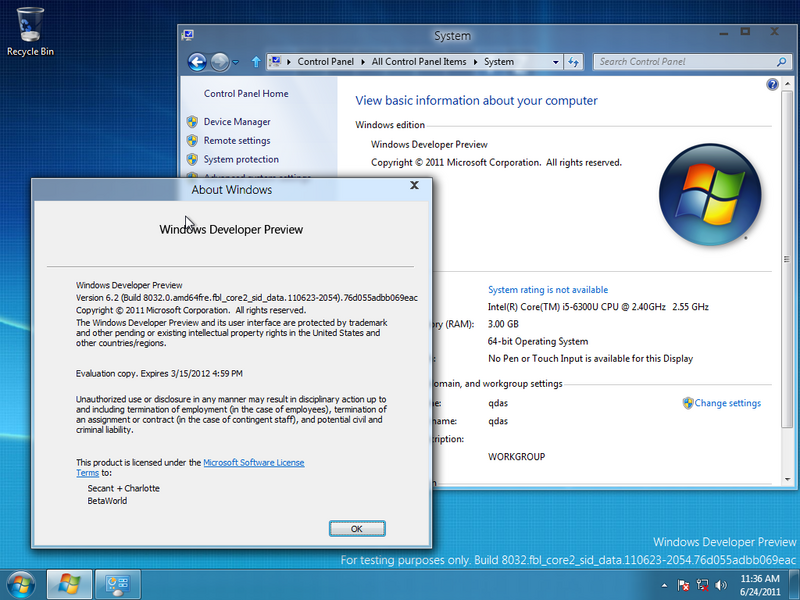Open Device Manager link
The image size is (800, 600).
[237, 121]
